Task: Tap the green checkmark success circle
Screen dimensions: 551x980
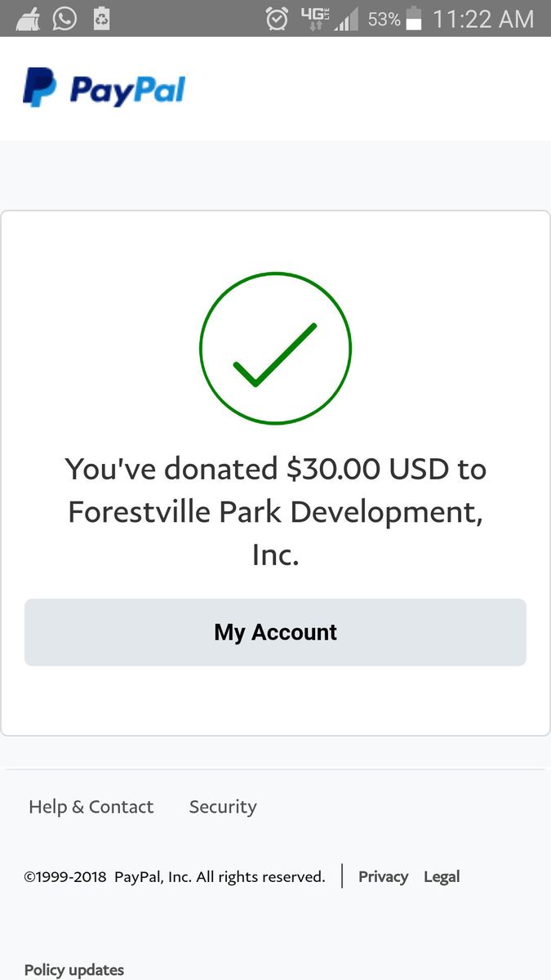Action: pyautogui.click(x=275, y=349)
